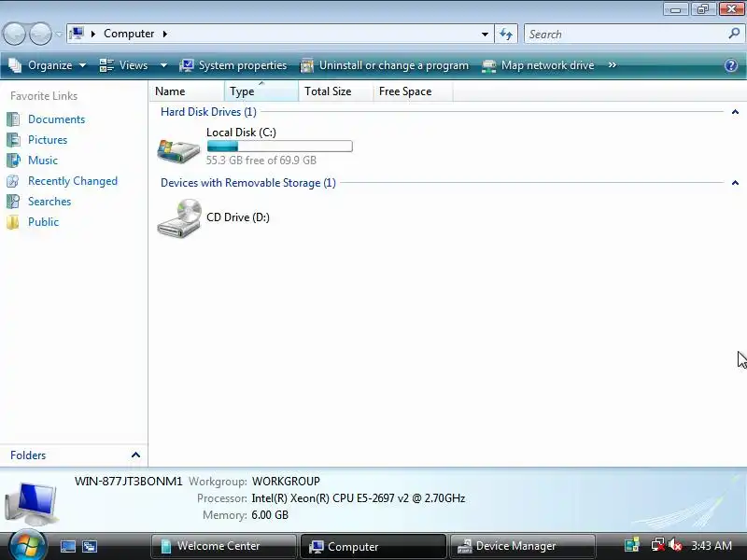
Task: Open the recent pages dropdown arrow
Action: [x=59, y=35]
